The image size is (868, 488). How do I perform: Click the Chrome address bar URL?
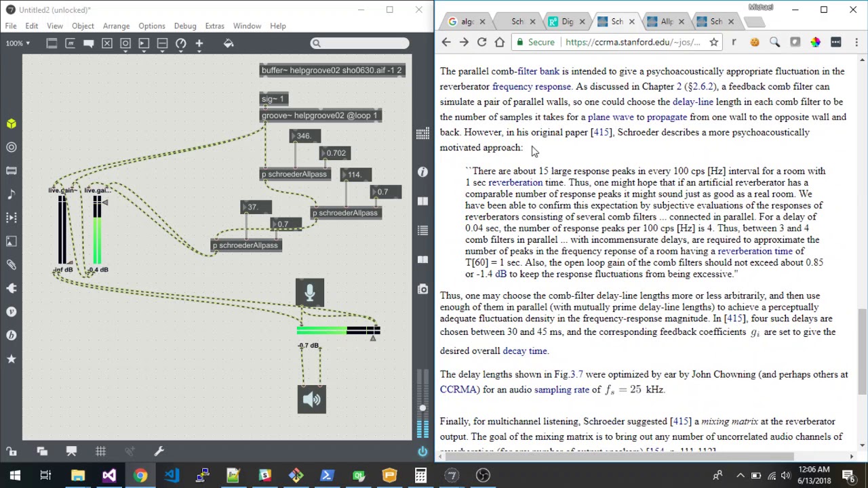tap(632, 42)
